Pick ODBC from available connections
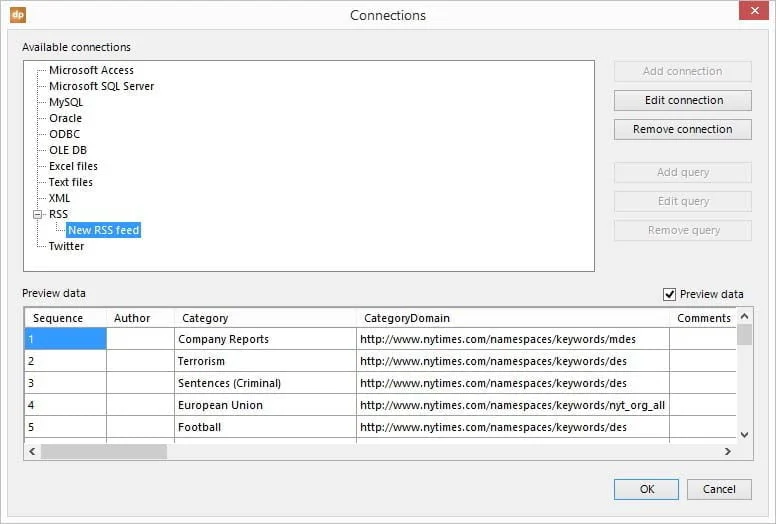 (x=64, y=134)
